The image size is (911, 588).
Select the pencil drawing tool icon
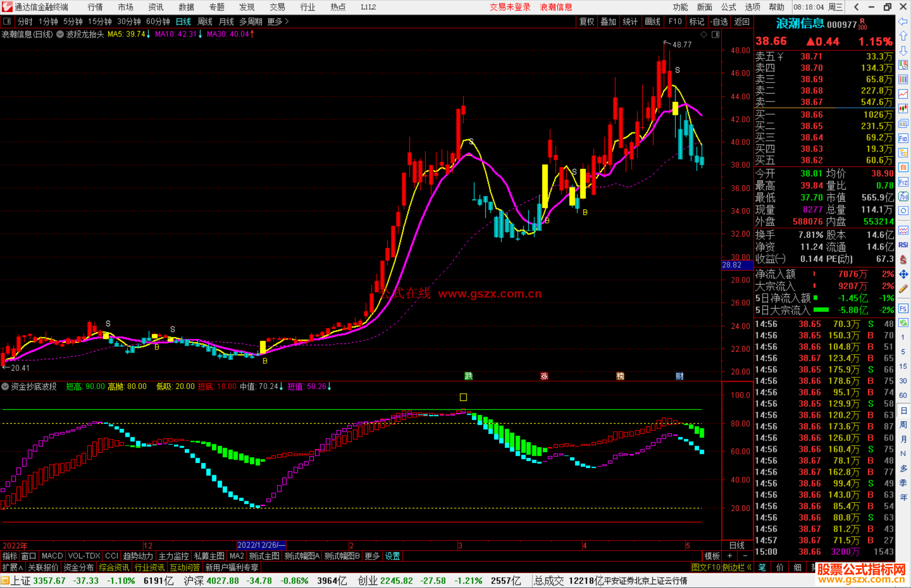pos(903,289)
